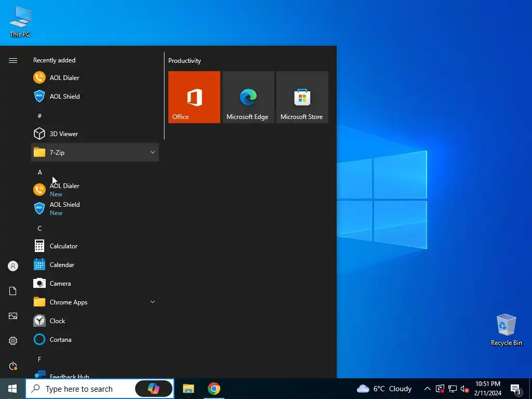This screenshot has height=399, width=532.
Task: Click the network tray icon
Action: (453, 389)
